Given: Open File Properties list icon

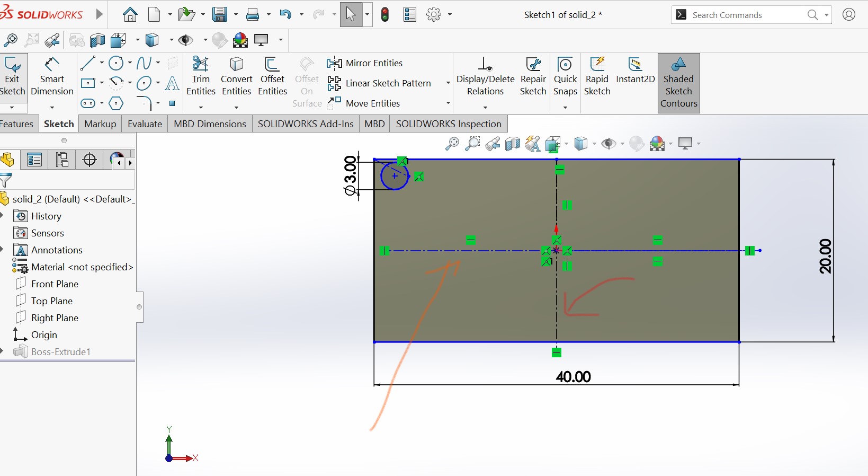Looking at the screenshot, I should tap(410, 15).
